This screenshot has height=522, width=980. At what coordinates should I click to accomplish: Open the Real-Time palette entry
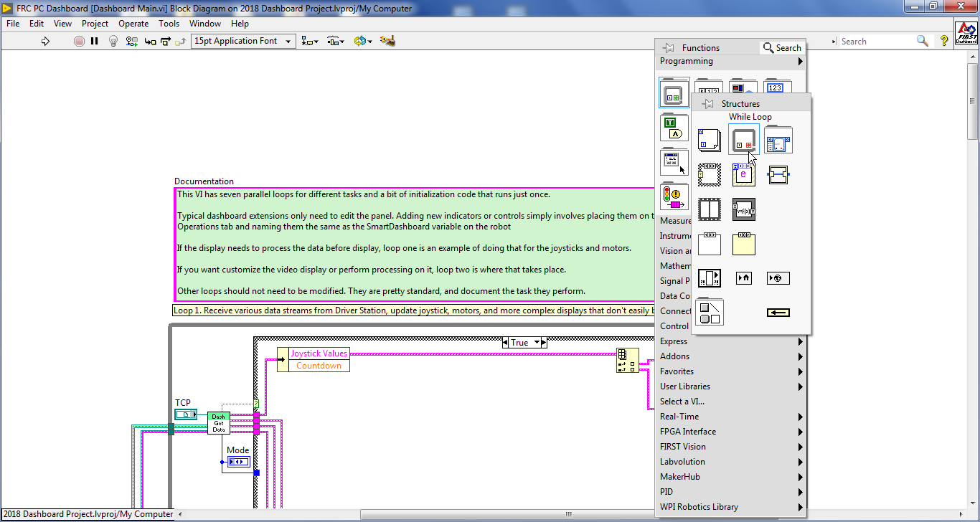pos(731,417)
